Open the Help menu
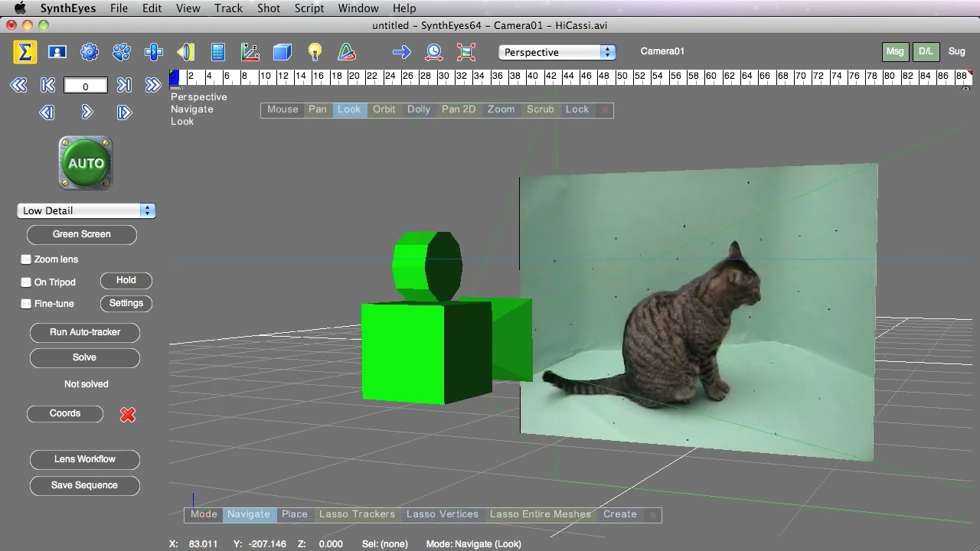Screen dimensions: 980x551 [403, 8]
